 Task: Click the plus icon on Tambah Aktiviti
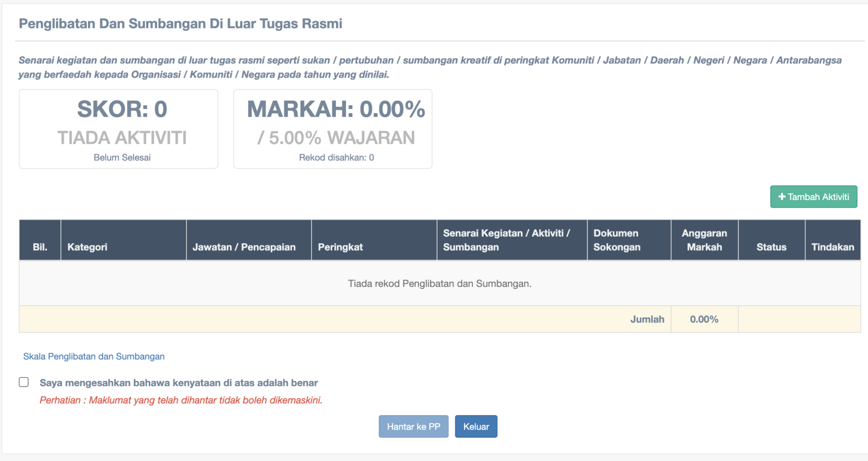point(782,197)
